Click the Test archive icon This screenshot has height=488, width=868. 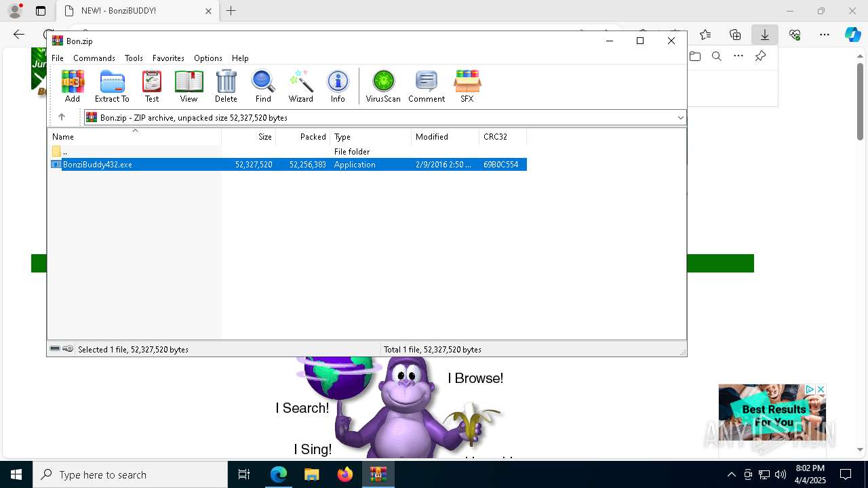tap(152, 85)
